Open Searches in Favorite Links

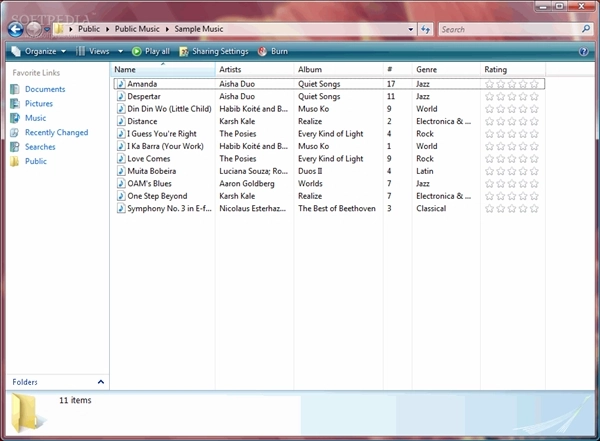coord(40,147)
